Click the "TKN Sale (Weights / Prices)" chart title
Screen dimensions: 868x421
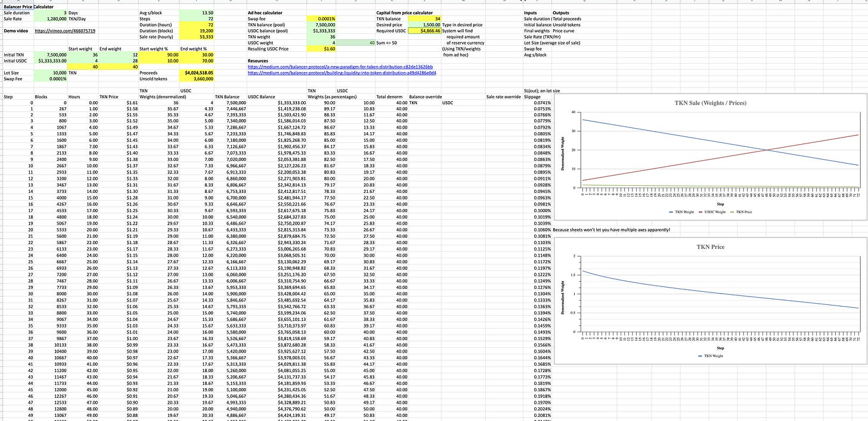coord(710,103)
